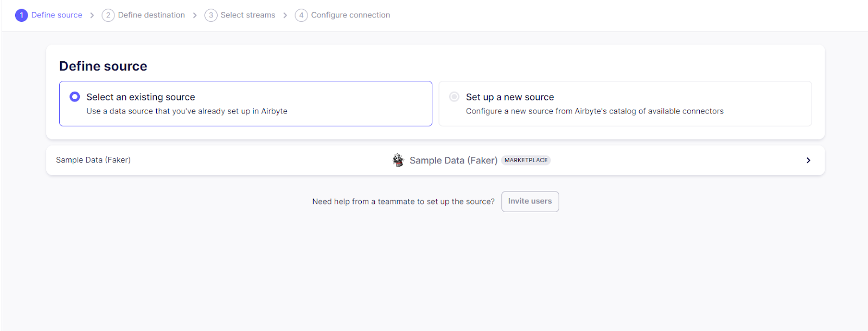Click the 'Select an existing source' label
The width and height of the screenshot is (868, 331).
click(x=141, y=97)
